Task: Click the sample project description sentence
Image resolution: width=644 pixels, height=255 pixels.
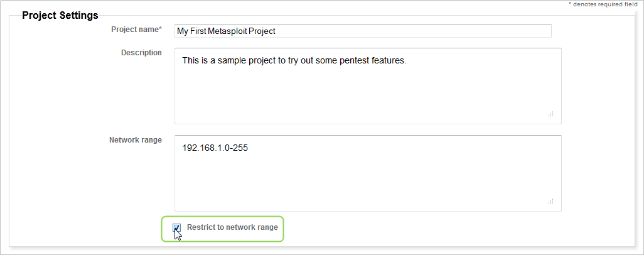Action: (x=294, y=61)
